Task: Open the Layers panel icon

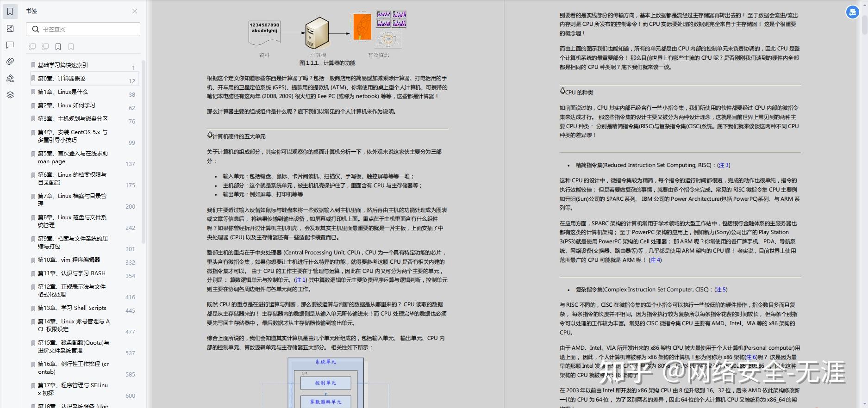Action: pyautogui.click(x=10, y=95)
